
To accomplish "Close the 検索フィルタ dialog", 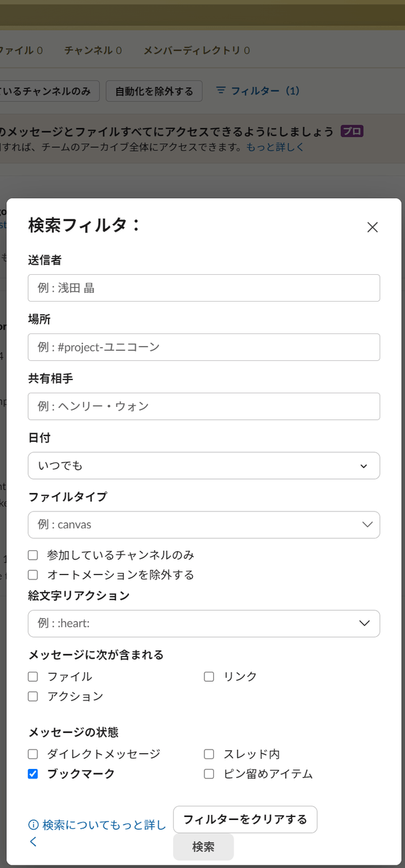I will pos(372,227).
